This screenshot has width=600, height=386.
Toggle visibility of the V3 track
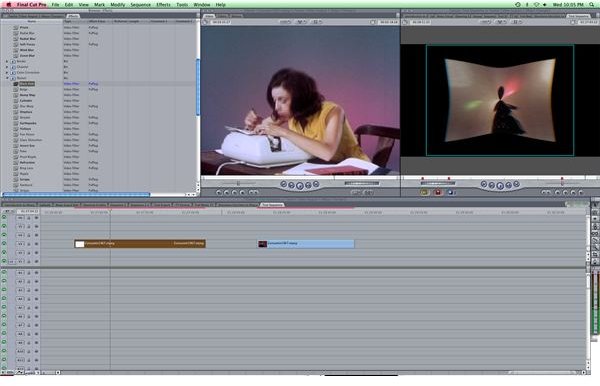pyautogui.click(x=4, y=243)
